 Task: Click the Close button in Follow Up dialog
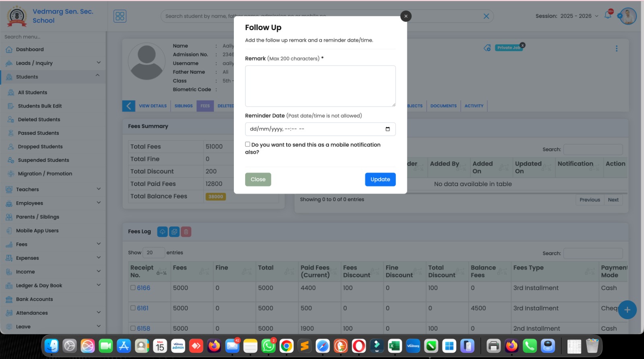[258, 179]
